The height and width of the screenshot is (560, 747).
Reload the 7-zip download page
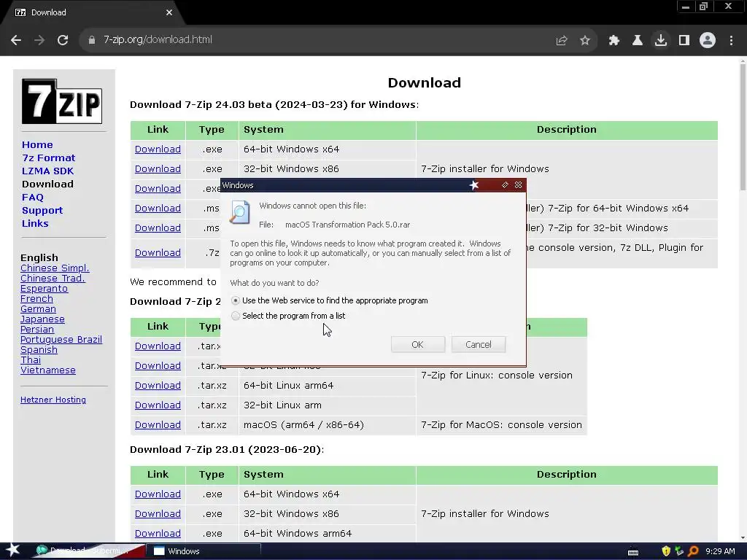point(63,40)
